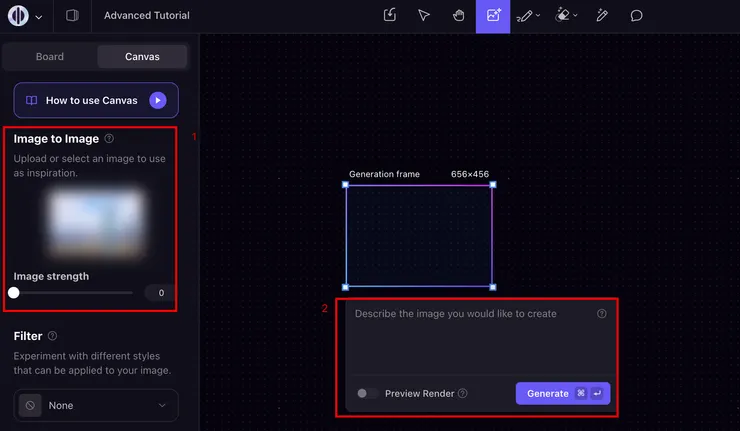
Task: Select the eraser tool
Action: pos(564,16)
